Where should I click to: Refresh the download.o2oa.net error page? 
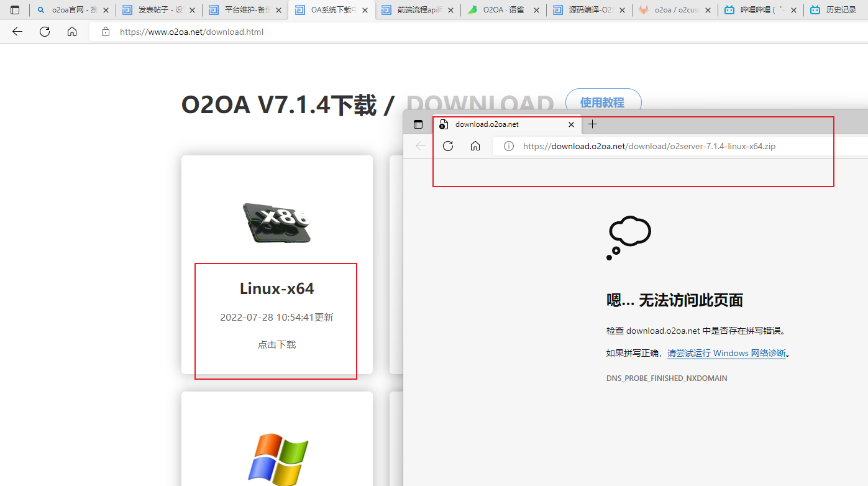[448, 146]
